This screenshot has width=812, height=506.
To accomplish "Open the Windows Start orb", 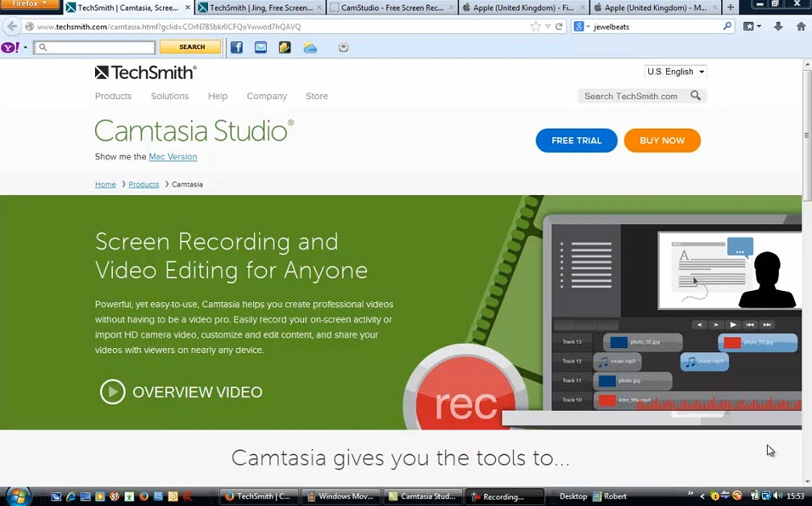I will (x=17, y=496).
